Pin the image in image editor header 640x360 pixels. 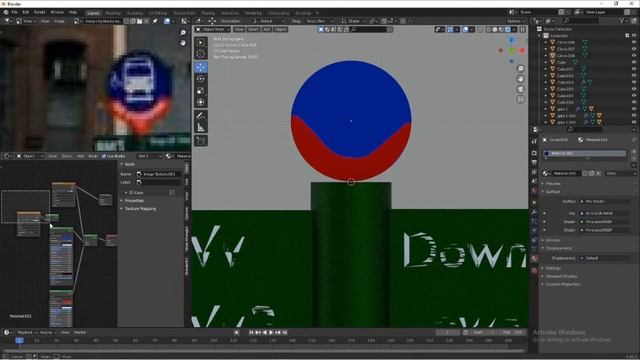[x=155, y=21]
